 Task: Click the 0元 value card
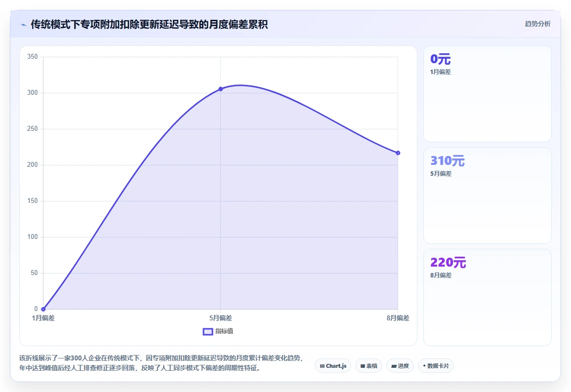coord(487,93)
